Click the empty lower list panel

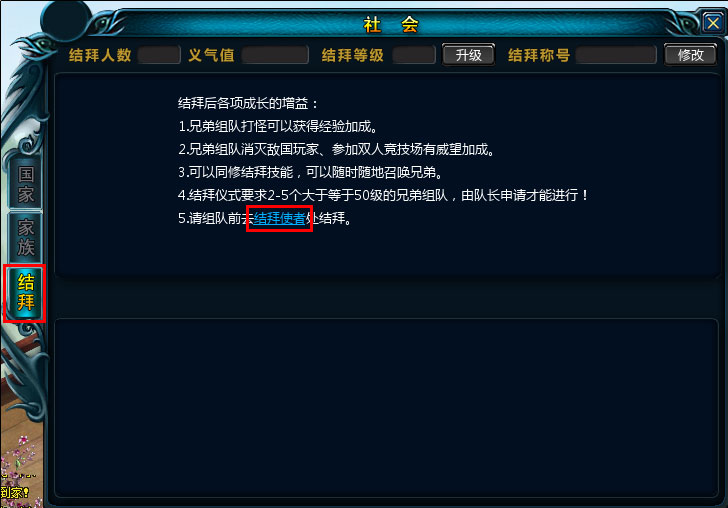pyautogui.click(x=386, y=408)
